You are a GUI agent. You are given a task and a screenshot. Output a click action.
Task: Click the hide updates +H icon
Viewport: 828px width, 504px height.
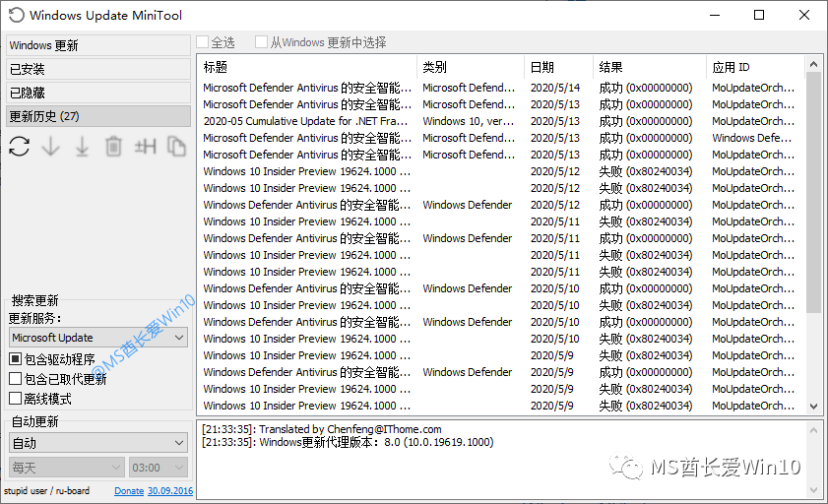(145, 147)
